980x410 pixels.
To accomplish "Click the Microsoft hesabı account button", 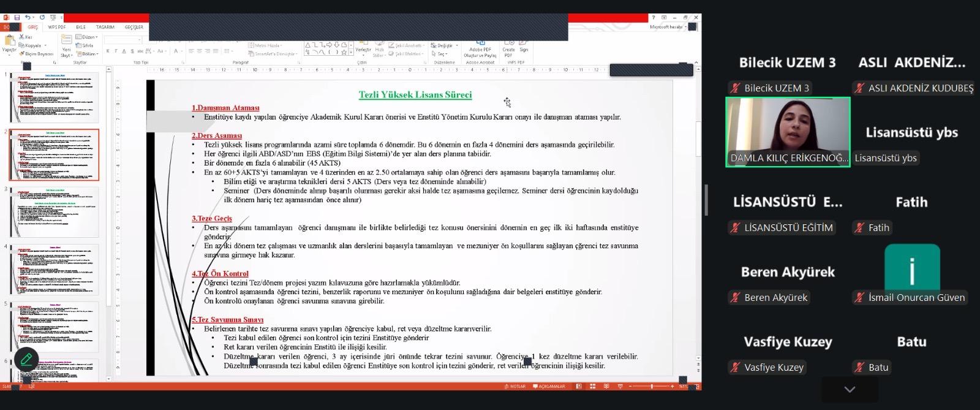I will 667,27.
